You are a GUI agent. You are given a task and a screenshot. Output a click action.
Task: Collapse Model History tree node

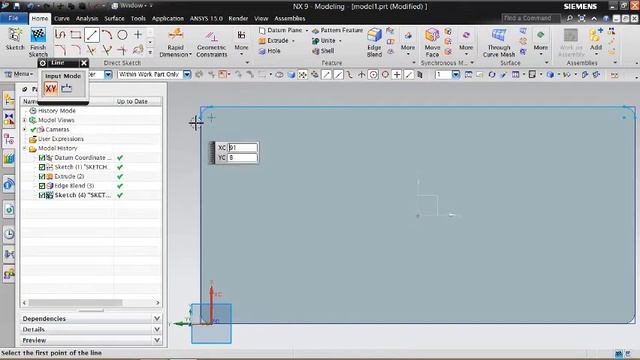[24, 148]
